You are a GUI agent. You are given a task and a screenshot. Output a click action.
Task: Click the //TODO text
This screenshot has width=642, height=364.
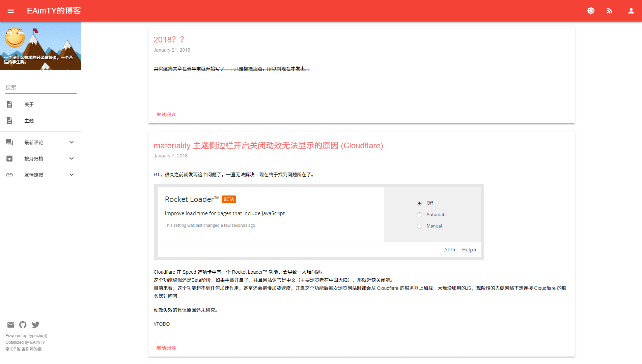[x=162, y=324]
